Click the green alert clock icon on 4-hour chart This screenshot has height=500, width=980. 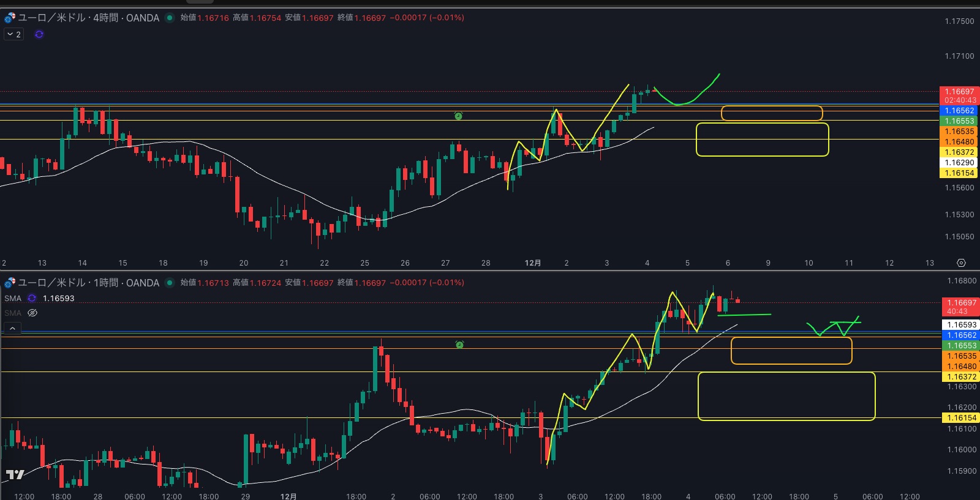[458, 116]
